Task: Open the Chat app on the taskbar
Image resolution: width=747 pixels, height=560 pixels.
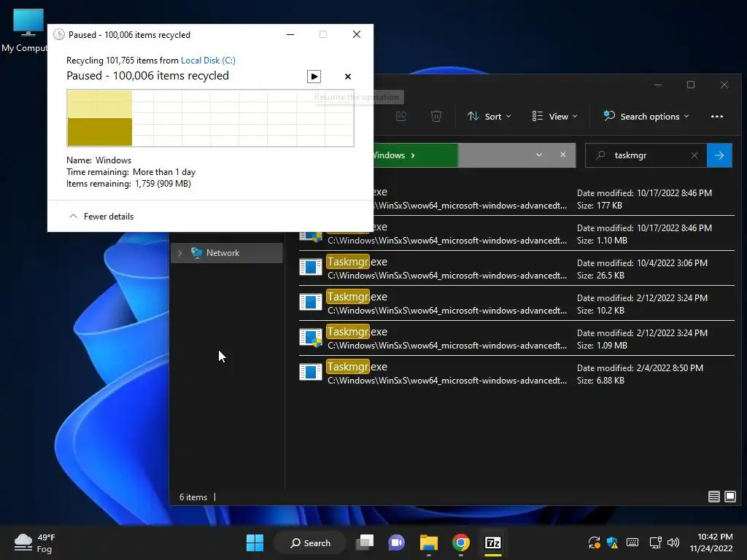Action: click(x=396, y=542)
